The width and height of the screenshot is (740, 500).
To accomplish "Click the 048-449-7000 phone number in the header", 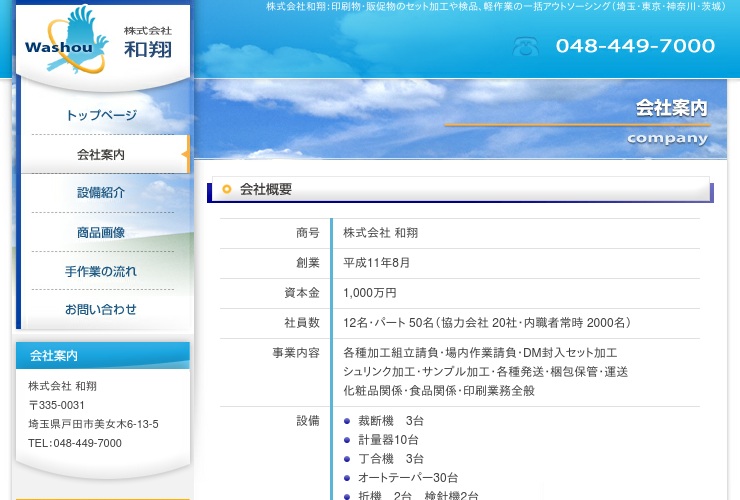I will tap(635, 46).
